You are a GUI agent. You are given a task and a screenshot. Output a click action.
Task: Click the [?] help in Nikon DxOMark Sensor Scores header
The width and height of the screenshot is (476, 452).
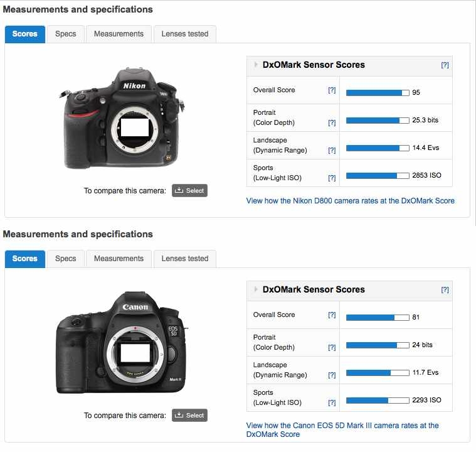tap(445, 65)
